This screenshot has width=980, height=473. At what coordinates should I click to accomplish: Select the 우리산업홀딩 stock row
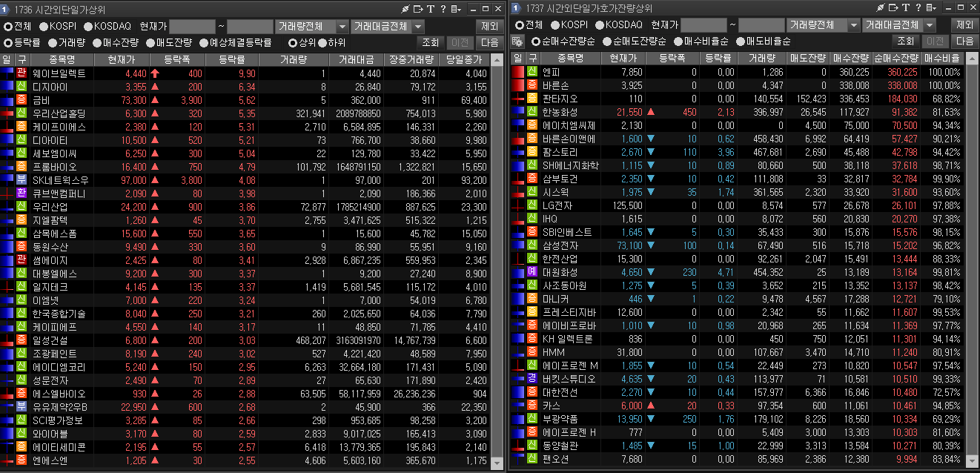tap(245, 113)
